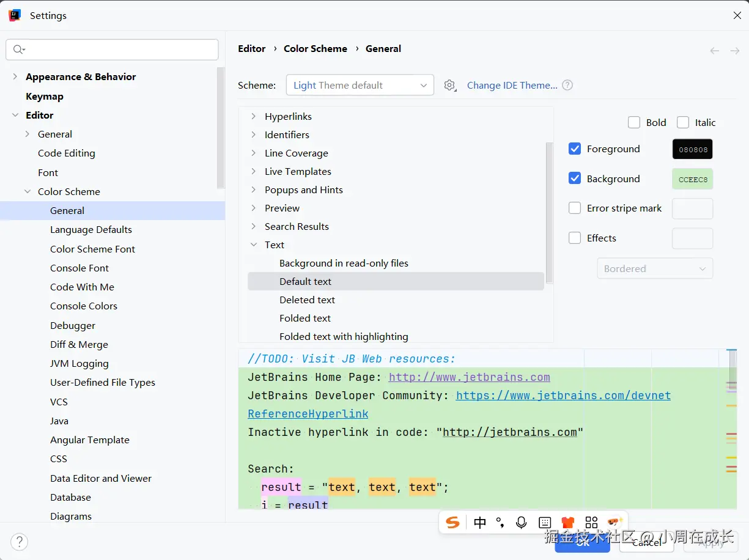The height and width of the screenshot is (560, 749).
Task: Collapse the Text group
Action: (x=254, y=245)
